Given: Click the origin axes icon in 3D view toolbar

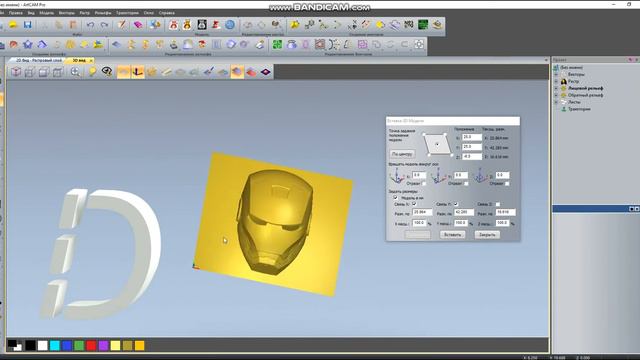Looking at the screenshot, I should coord(138,72).
